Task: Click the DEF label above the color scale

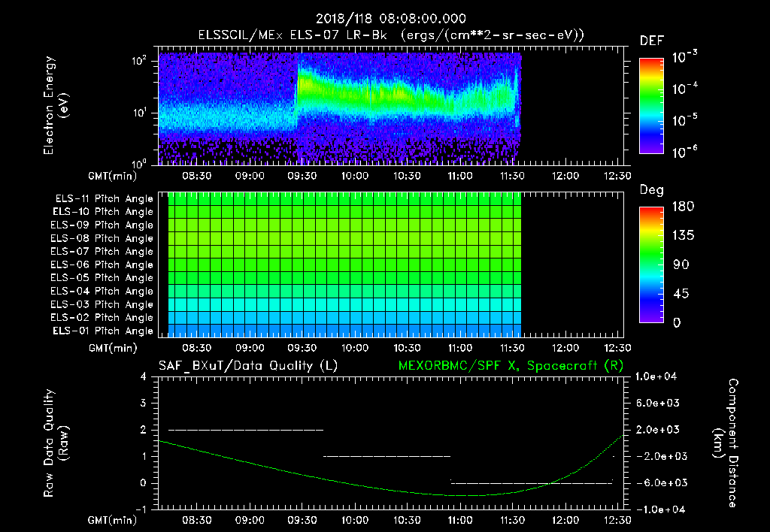Action: [x=651, y=41]
